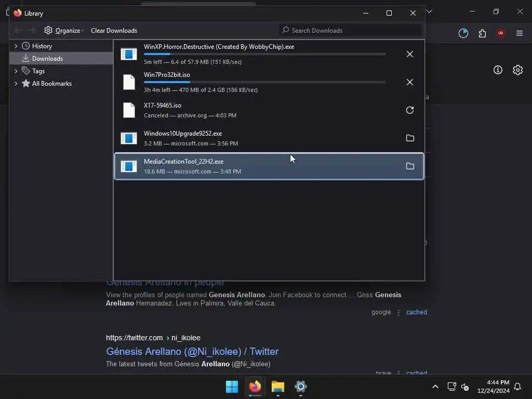The height and width of the screenshot is (399, 532).
Task: Open File Explorer from the taskbar
Action: pyautogui.click(x=278, y=387)
